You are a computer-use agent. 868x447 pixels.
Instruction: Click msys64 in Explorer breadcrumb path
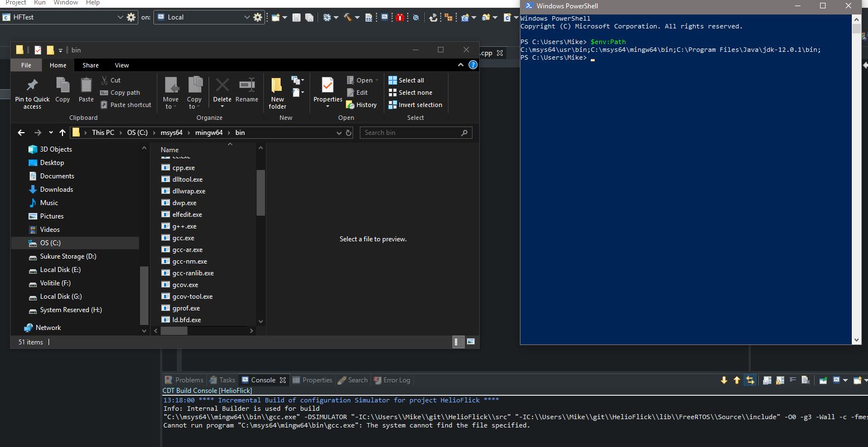pos(171,133)
